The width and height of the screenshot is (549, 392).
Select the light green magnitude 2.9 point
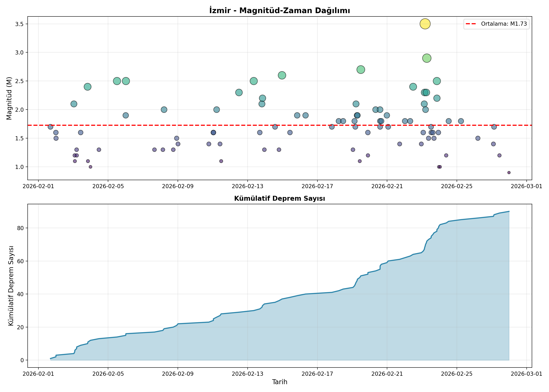[x=427, y=58]
